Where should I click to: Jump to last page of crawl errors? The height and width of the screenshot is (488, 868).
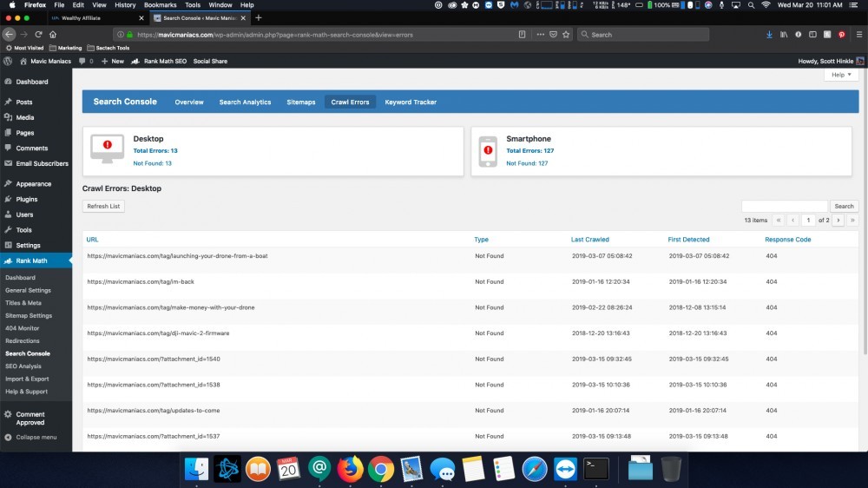tap(852, 220)
